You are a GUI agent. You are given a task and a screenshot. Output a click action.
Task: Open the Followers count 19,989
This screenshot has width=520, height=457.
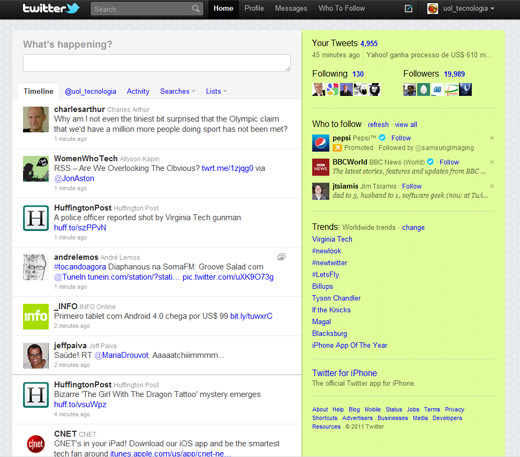(454, 74)
